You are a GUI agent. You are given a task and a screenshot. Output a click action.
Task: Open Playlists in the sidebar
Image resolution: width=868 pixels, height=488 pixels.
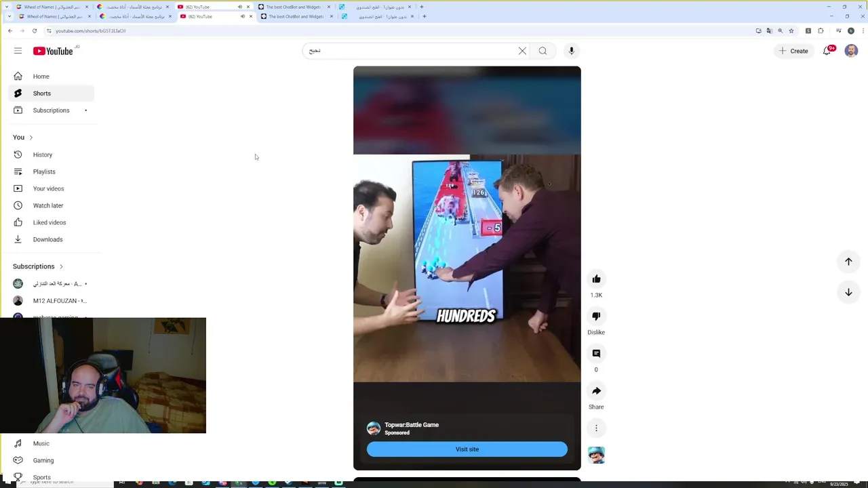pyautogui.click(x=51, y=171)
